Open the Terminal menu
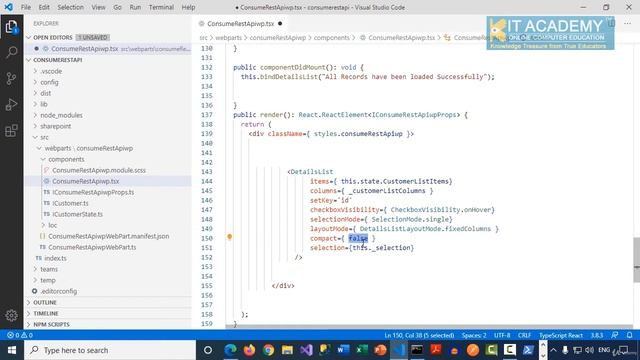 click(x=161, y=7)
